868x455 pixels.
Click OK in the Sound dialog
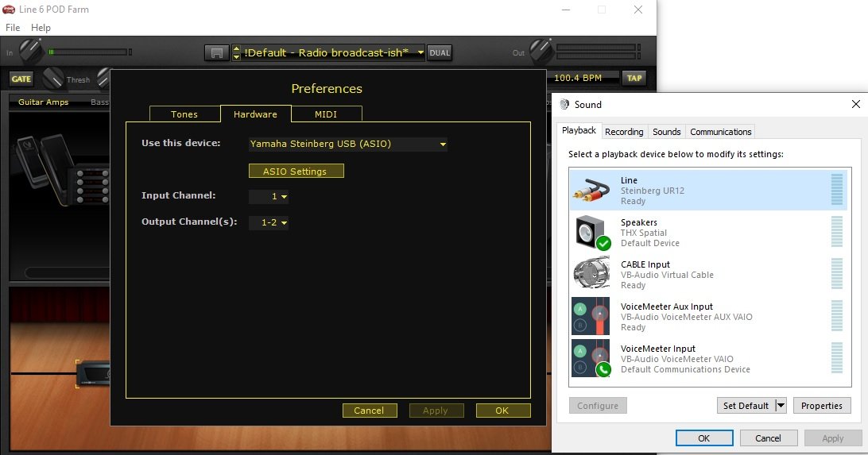(704, 438)
